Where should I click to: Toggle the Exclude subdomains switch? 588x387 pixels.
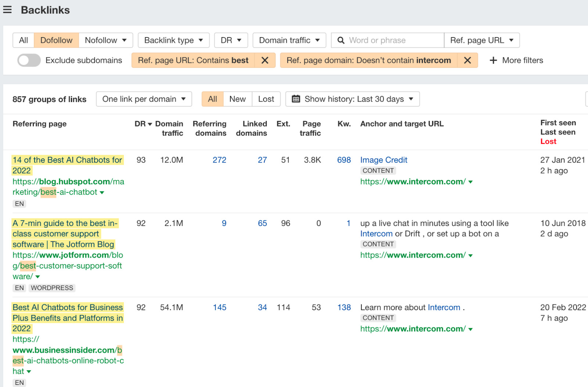[x=29, y=60]
